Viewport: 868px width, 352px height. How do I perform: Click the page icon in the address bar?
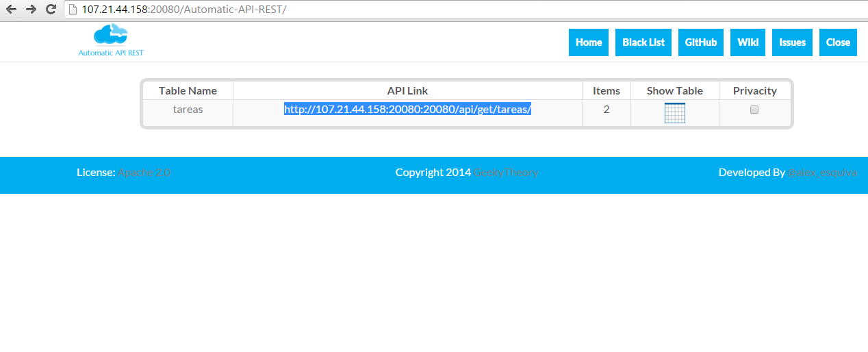pyautogui.click(x=73, y=10)
